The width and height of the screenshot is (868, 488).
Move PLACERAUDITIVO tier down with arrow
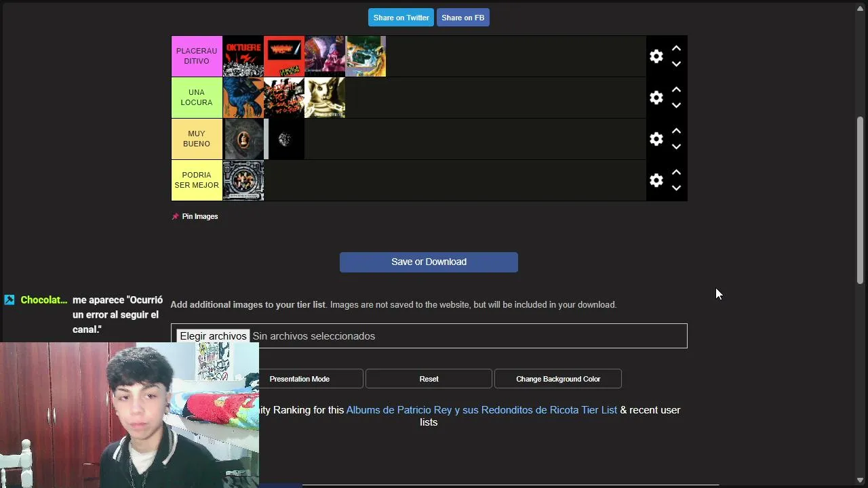click(x=676, y=64)
